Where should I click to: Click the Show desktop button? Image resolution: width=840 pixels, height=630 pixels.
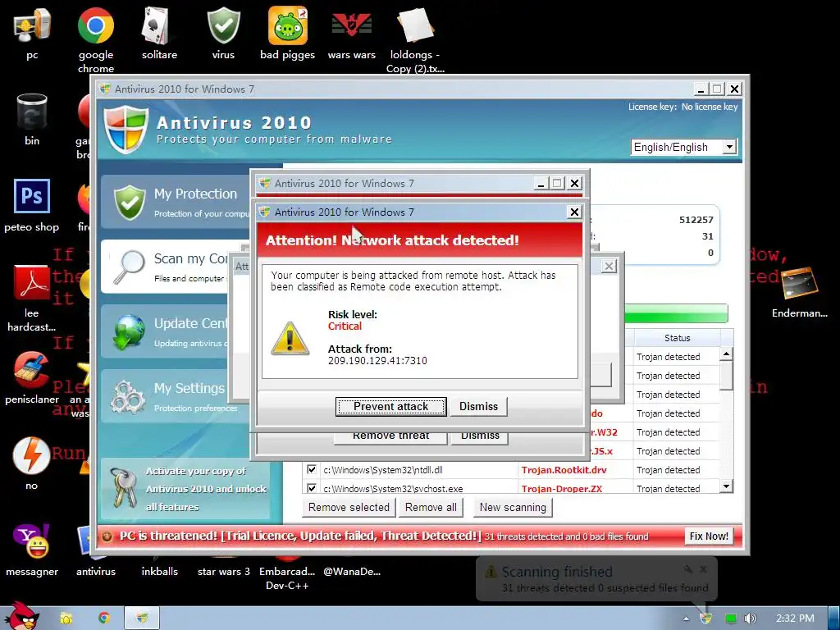point(834,619)
